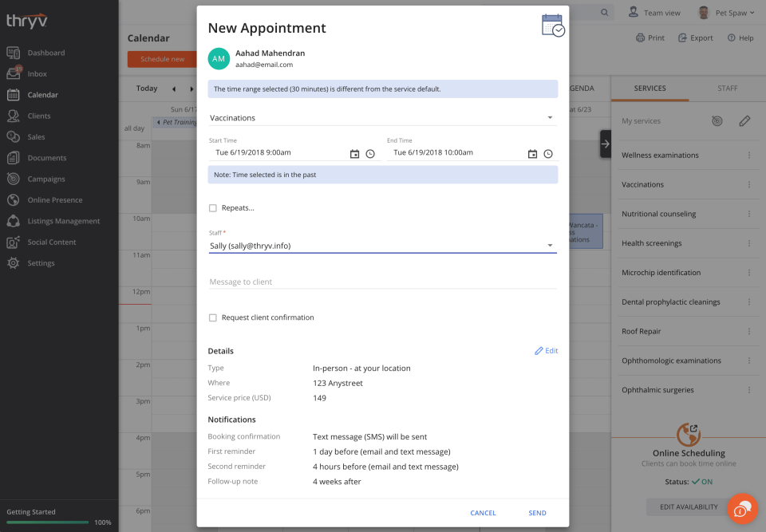766x532 pixels.
Task: Collapse the services side panel arrow
Action: point(606,144)
